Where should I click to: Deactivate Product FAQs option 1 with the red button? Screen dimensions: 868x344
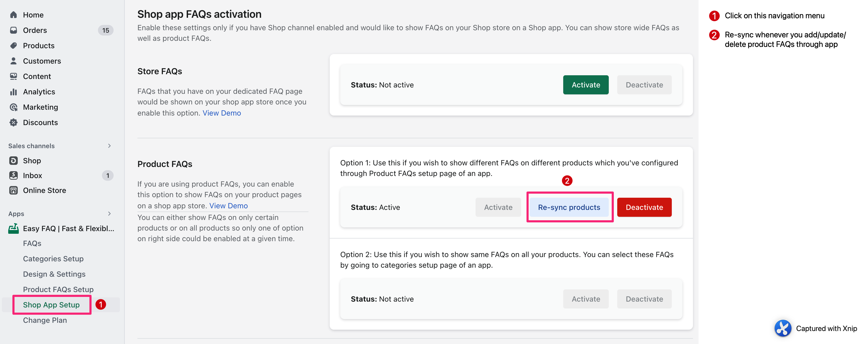644,208
